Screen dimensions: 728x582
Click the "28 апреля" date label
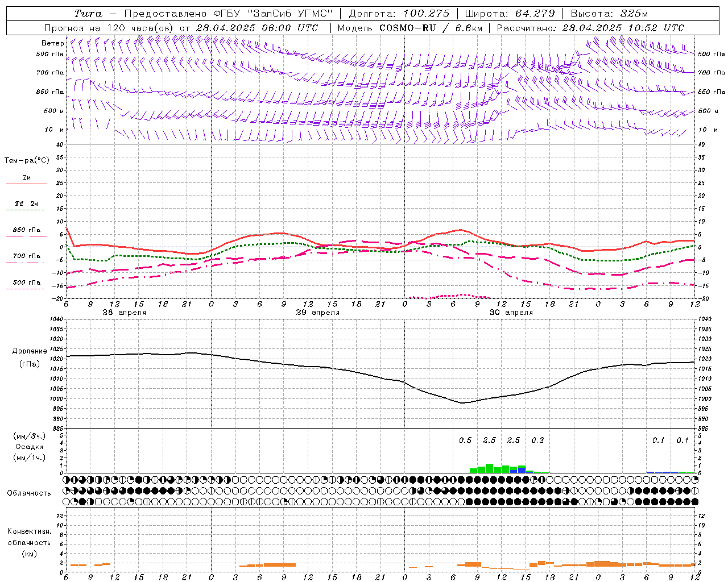point(124,313)
